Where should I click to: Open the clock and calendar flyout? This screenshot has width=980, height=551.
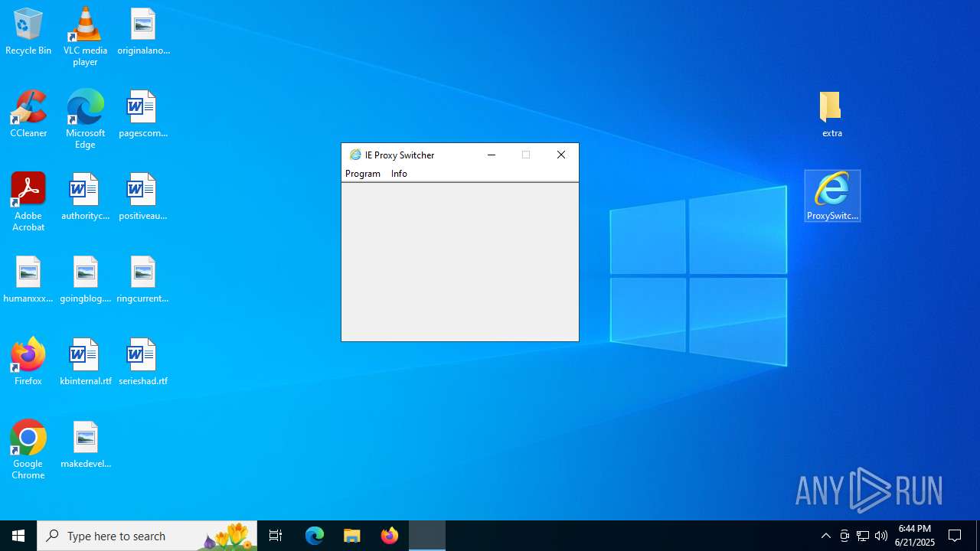pos(915,536)
